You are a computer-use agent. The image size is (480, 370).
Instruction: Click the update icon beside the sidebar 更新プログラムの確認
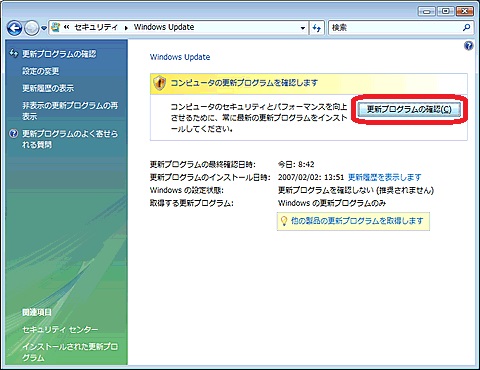(x=13, y=53)
